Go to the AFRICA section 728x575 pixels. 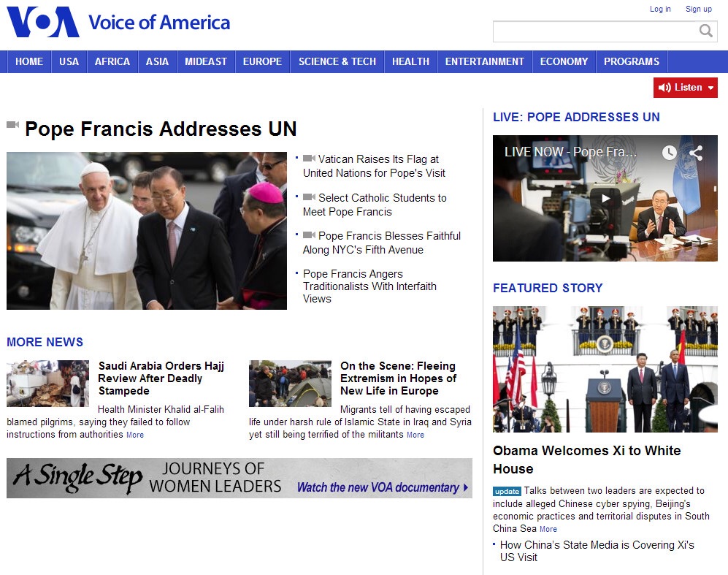[112, 62]
